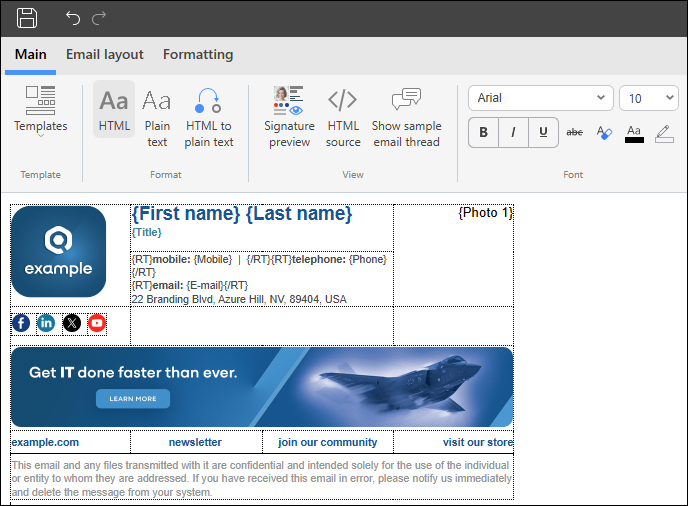Click the example.com link

tap(45, 442)
